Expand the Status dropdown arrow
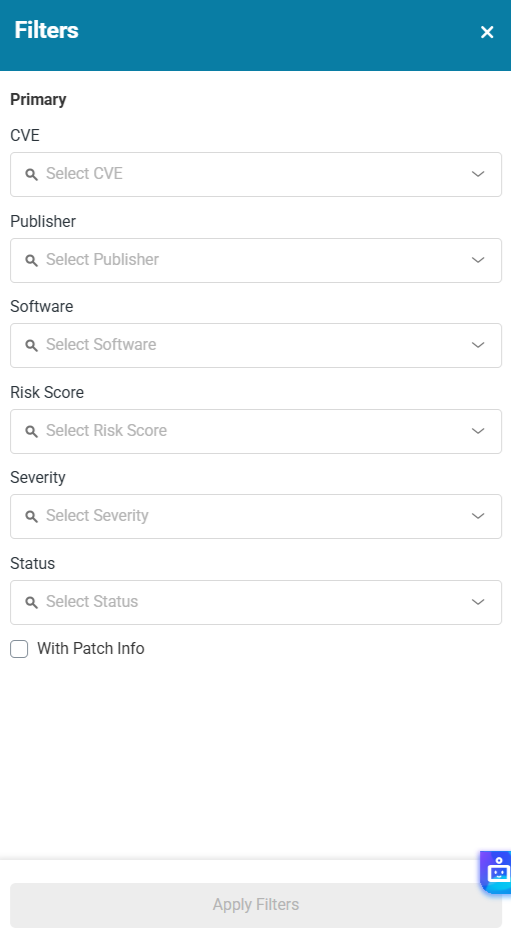Image resolution: width=511 pixels, height=939 pixels. click(x=478, y=602)
